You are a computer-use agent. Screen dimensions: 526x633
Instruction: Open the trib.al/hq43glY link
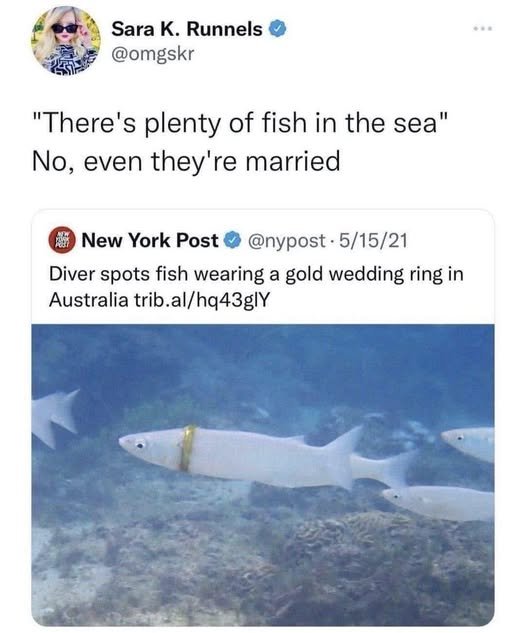coord(201,300)
